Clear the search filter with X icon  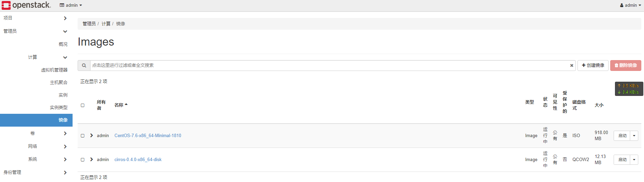coord(572,66)
